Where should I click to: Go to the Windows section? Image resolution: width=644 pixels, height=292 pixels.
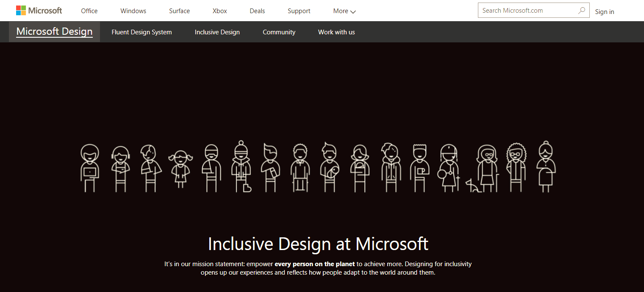click(x=133, y=11)
